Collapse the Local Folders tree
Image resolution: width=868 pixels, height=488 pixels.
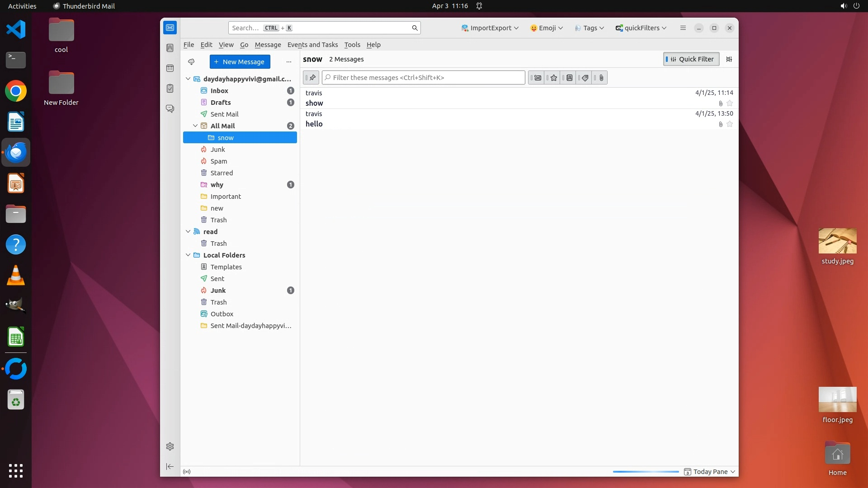tap(188, 255)
